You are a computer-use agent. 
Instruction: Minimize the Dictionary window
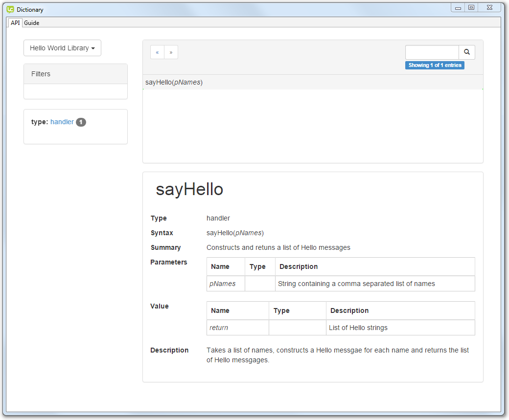click(x=458, y=8)
